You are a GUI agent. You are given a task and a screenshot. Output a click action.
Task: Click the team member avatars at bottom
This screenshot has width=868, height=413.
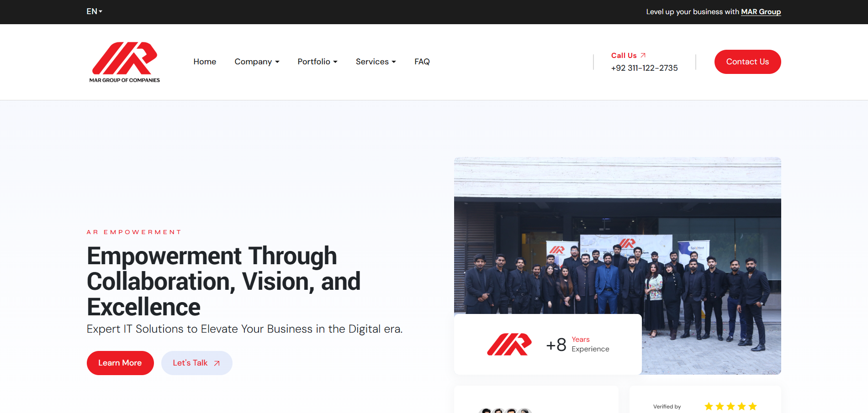tap(505, 410)
